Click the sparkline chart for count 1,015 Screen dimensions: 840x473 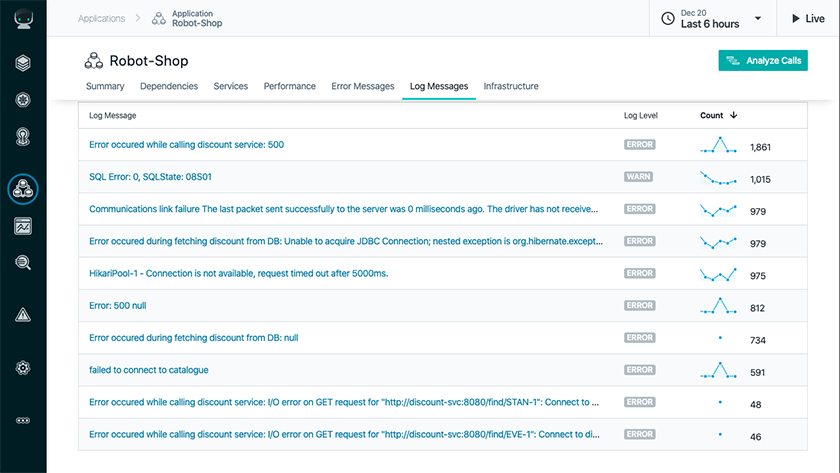tap(718, 177)
